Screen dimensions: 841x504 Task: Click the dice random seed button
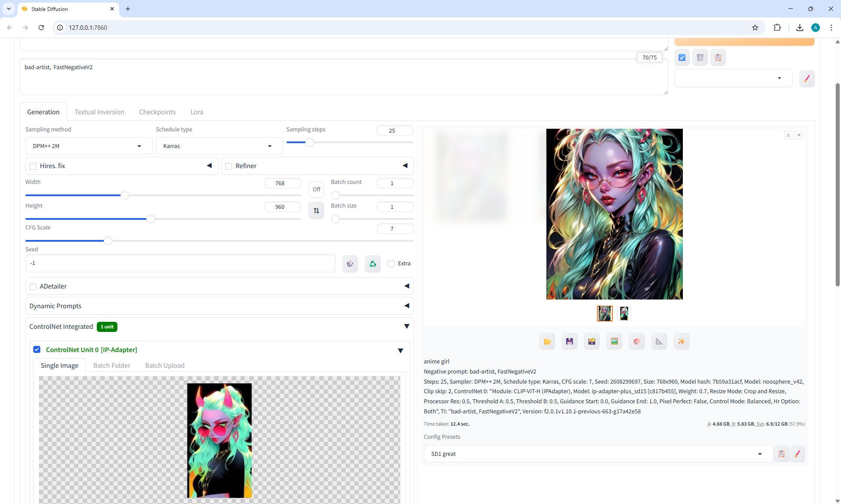(350, 264)
